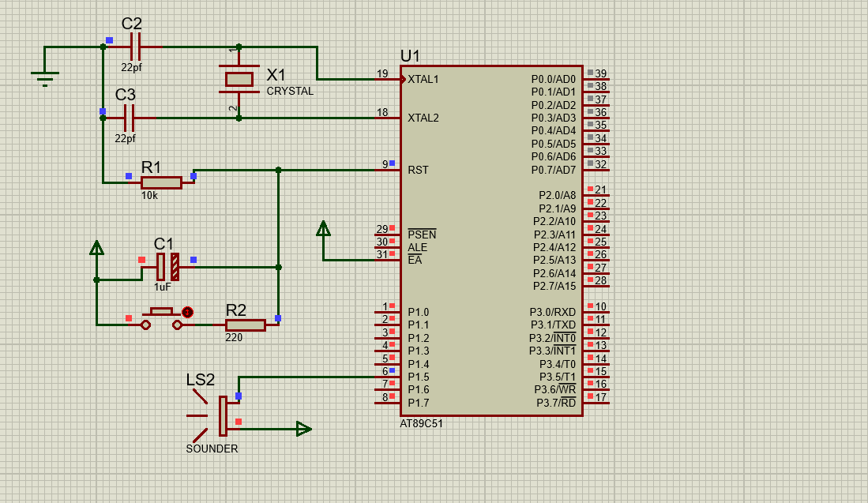Click the C1 reference label
Viewport: 868px width, 503px height.
point(163,243)
